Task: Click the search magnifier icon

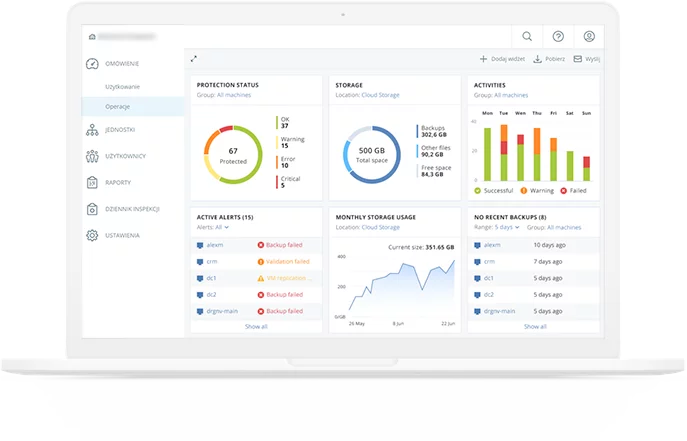Action: tap(527, 36)
